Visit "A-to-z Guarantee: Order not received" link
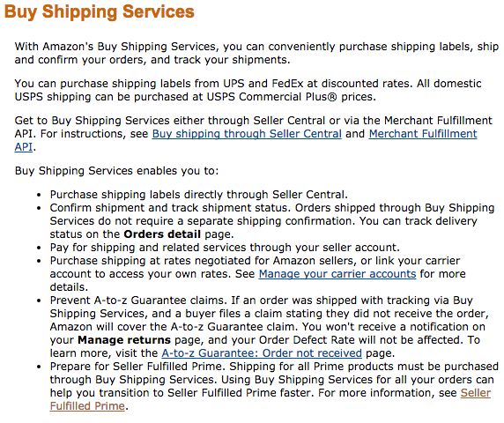This screenshot has width=504, height=423. 262,353
